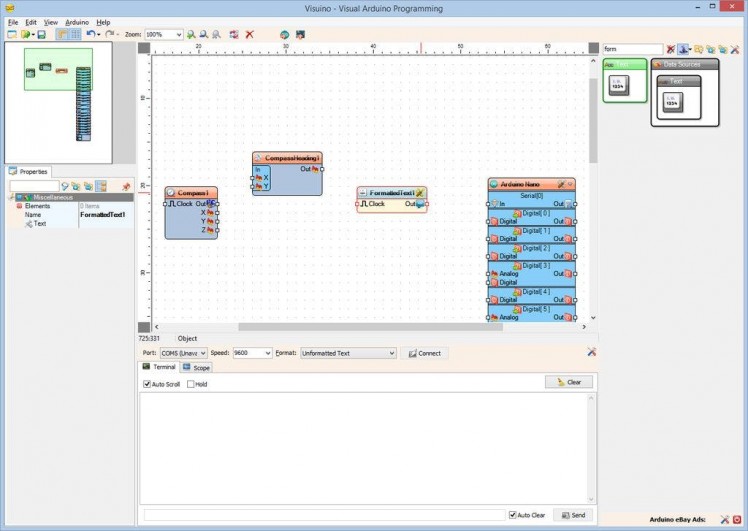The image size is (748, 531).
Task: Enable the Hold checkbox
Action: pos(191,384)
